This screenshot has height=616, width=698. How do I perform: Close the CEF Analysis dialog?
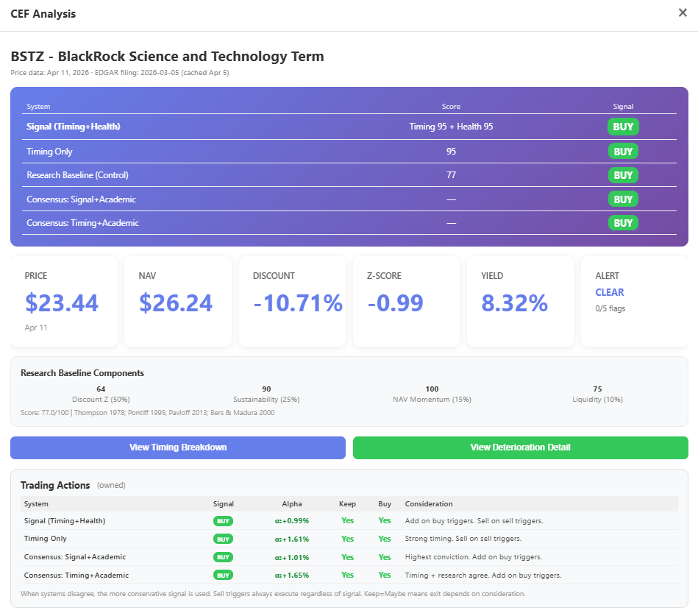click(683, 13)
